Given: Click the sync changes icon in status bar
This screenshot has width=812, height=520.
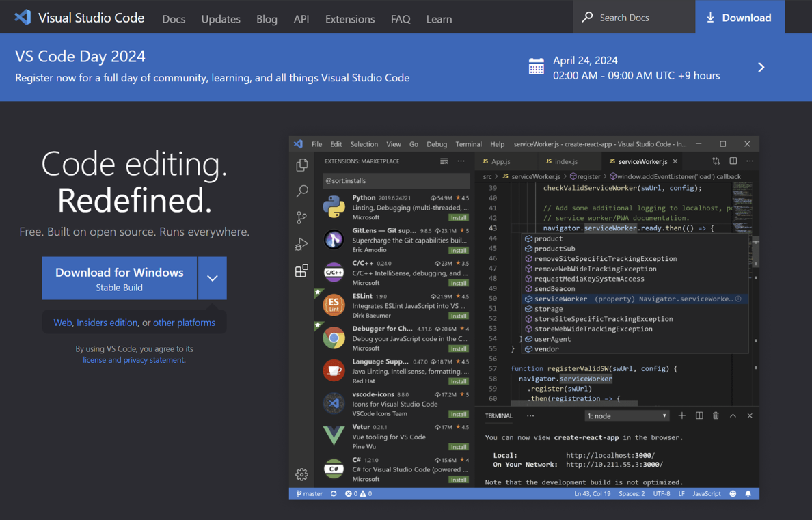Looking at the screenshot, I should point(334,493).
